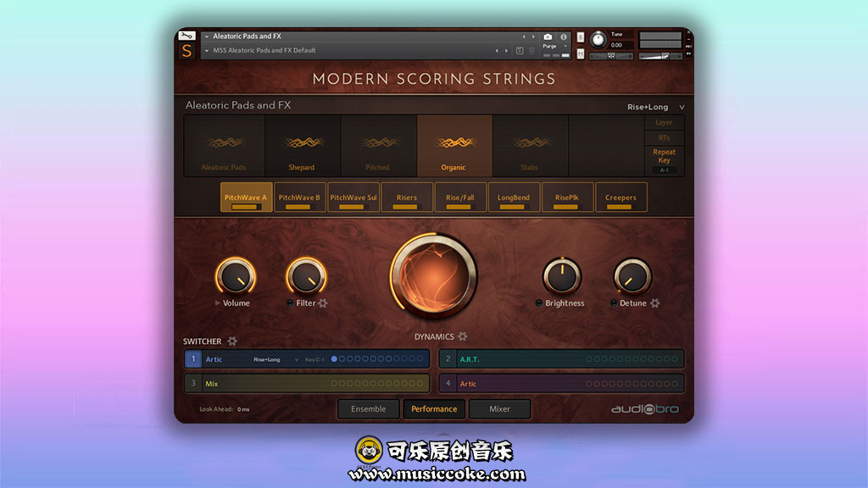868x488 pixels.
Task: Toggle the RTs option
Action: pyautogui.click(x=664, y=138)
